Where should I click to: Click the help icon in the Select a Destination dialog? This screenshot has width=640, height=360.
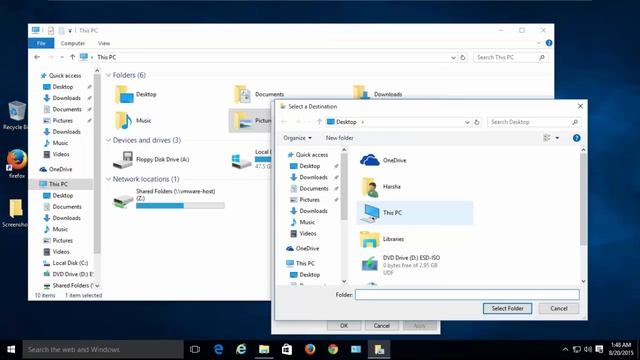point(576,138)
